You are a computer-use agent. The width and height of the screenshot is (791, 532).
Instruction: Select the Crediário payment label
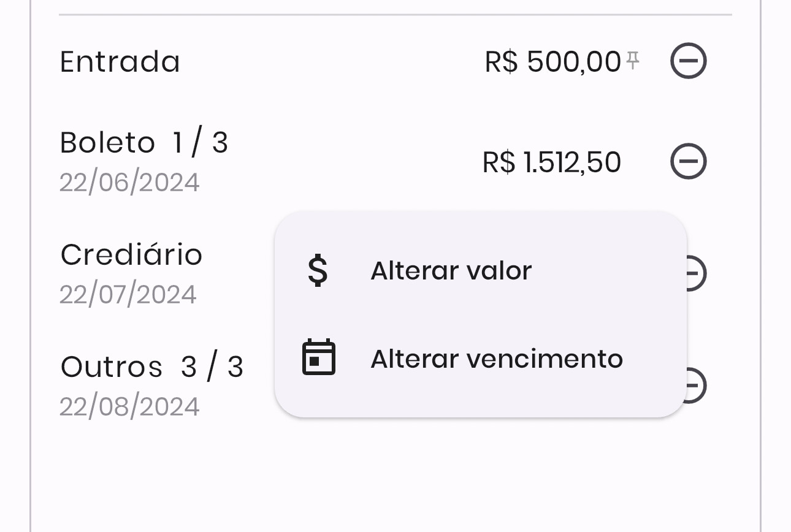[131, 255]
